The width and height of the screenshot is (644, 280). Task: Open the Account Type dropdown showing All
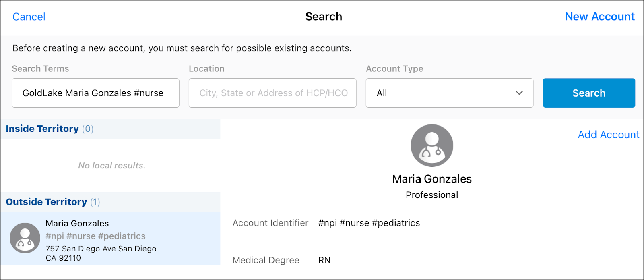449,93
